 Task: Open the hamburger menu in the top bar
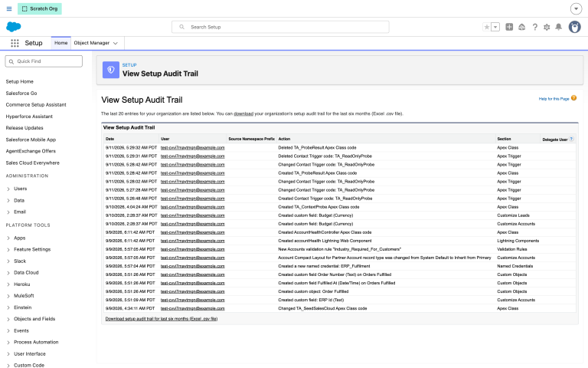[9, 8]
